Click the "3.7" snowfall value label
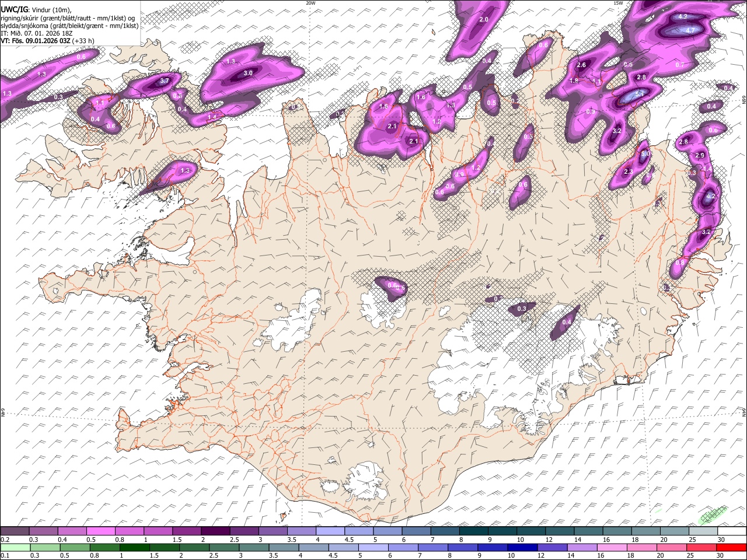Screen dimensions: 747x560 tap(165, 81)
